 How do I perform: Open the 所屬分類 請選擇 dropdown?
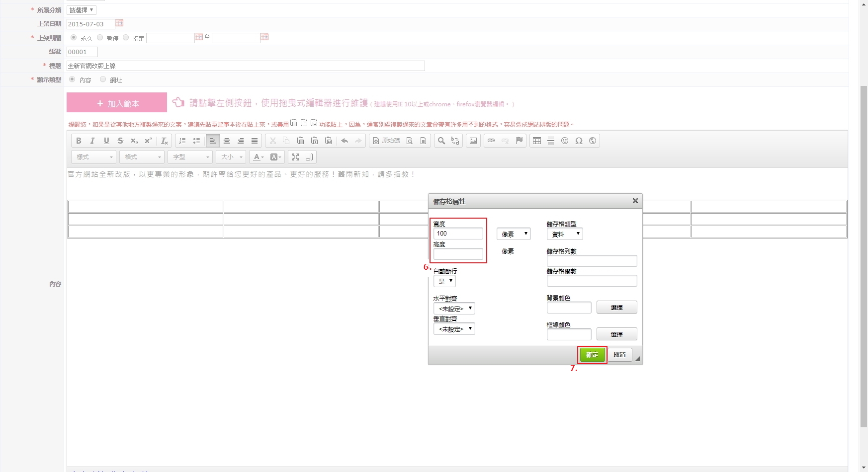[81, 10]
